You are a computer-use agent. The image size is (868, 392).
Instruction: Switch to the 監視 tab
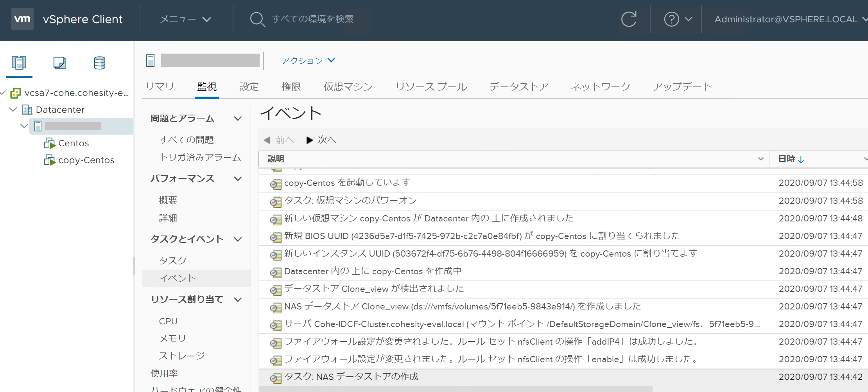pos(207,86)
